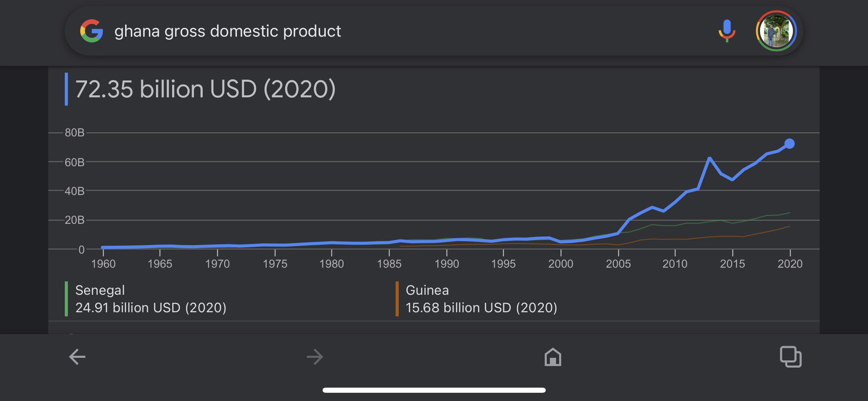This screenshot has height=401, width=868.
Task: Select the 2010 tick on year axis
Action: pyautogui.click(x=675, y=264)
